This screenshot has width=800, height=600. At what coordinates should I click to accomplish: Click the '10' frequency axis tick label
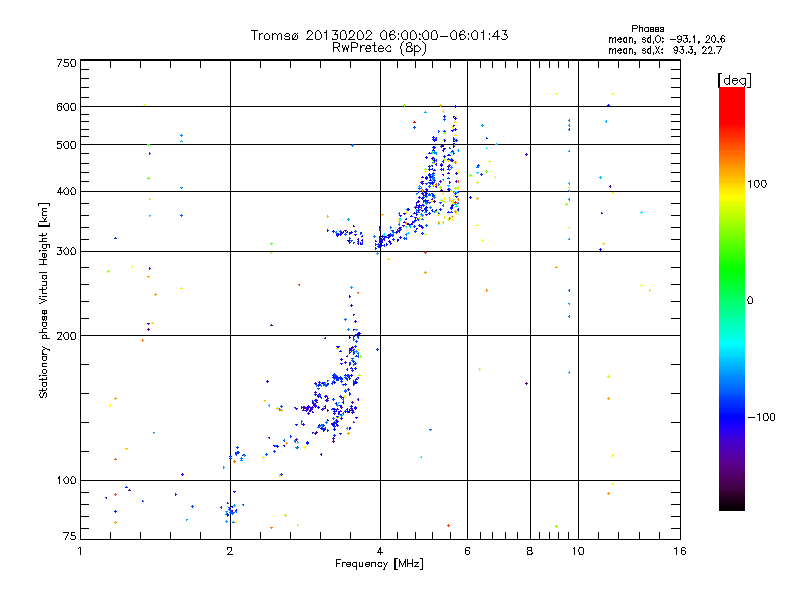point(578,551)
